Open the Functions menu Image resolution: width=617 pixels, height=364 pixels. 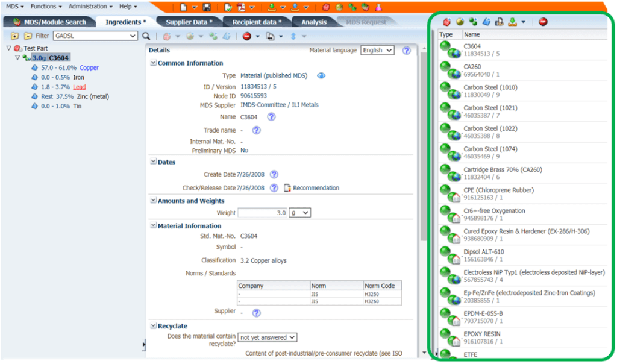click(46, 7)
